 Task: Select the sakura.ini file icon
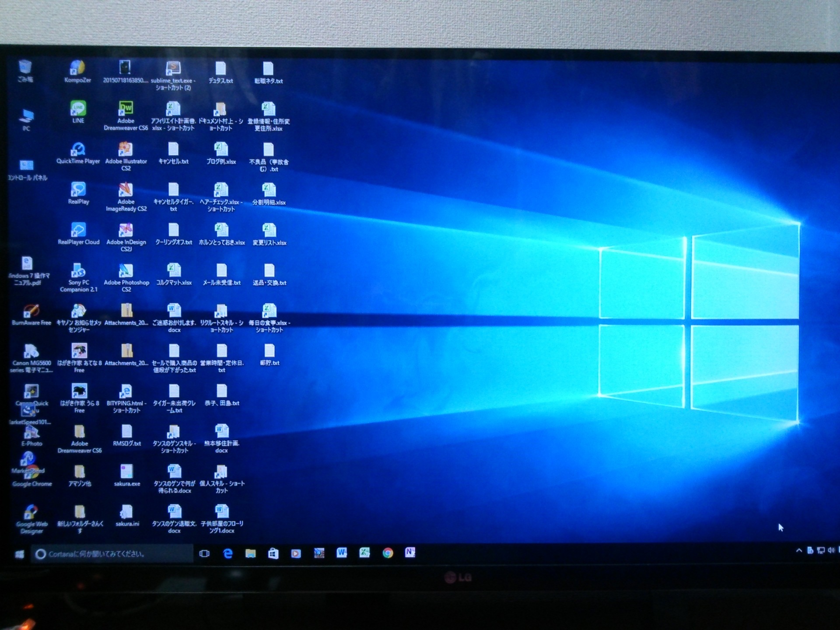(x=127, y=516)
